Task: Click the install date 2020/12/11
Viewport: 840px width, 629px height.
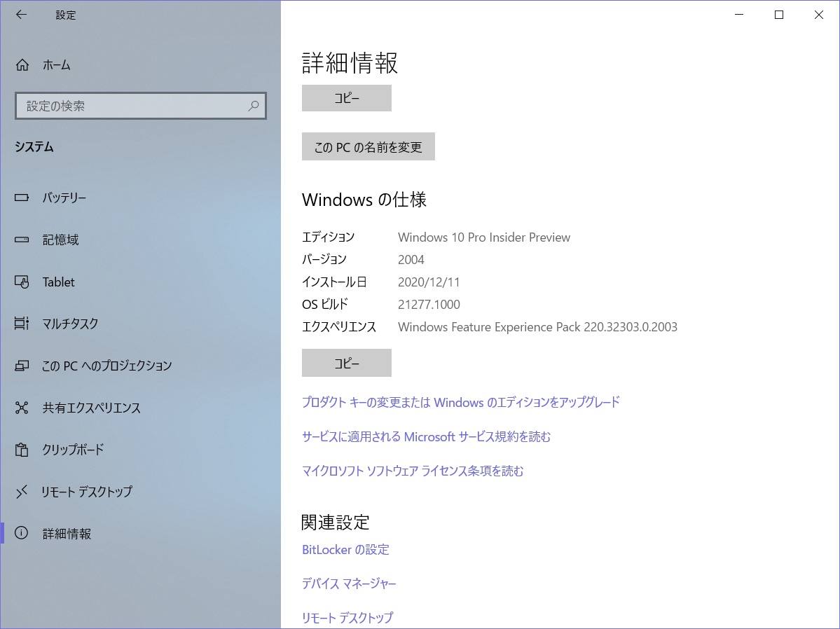Action: click(429, 282)
